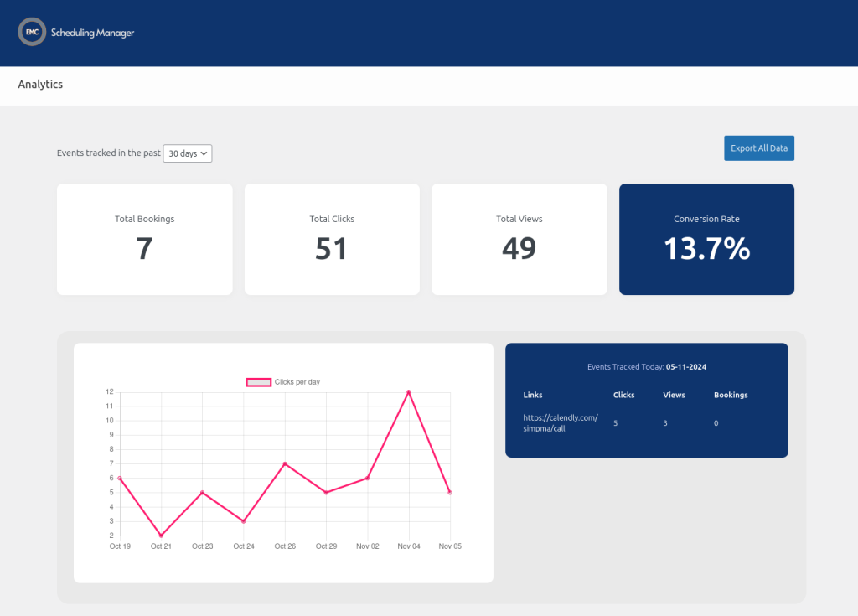Select the Total Bookings card

[x=144, y=239]
